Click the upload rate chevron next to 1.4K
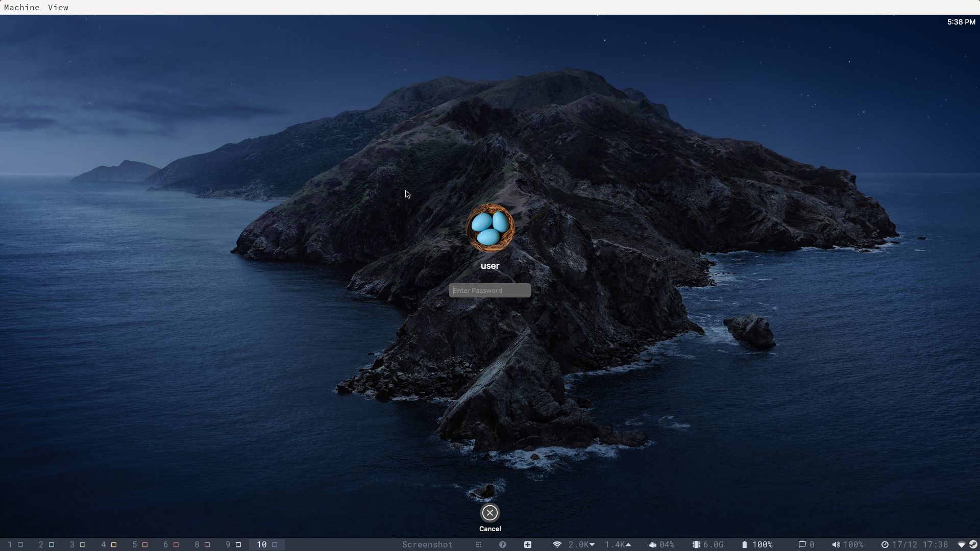The width and height of the screenshot is (980, 551). [629, 544]
